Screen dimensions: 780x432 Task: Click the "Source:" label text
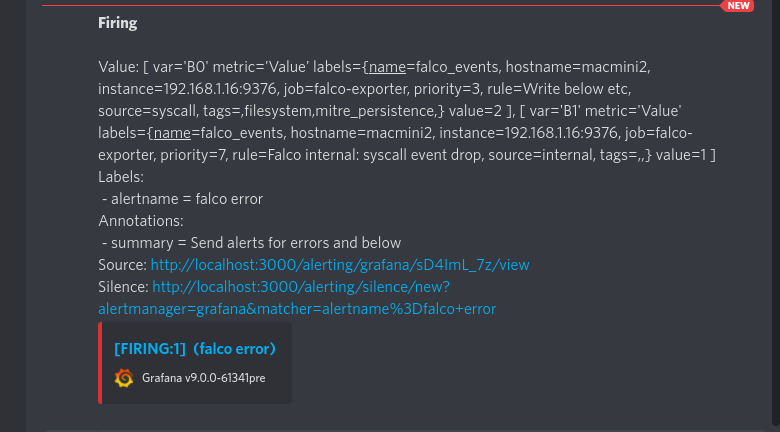pos(123,265)
